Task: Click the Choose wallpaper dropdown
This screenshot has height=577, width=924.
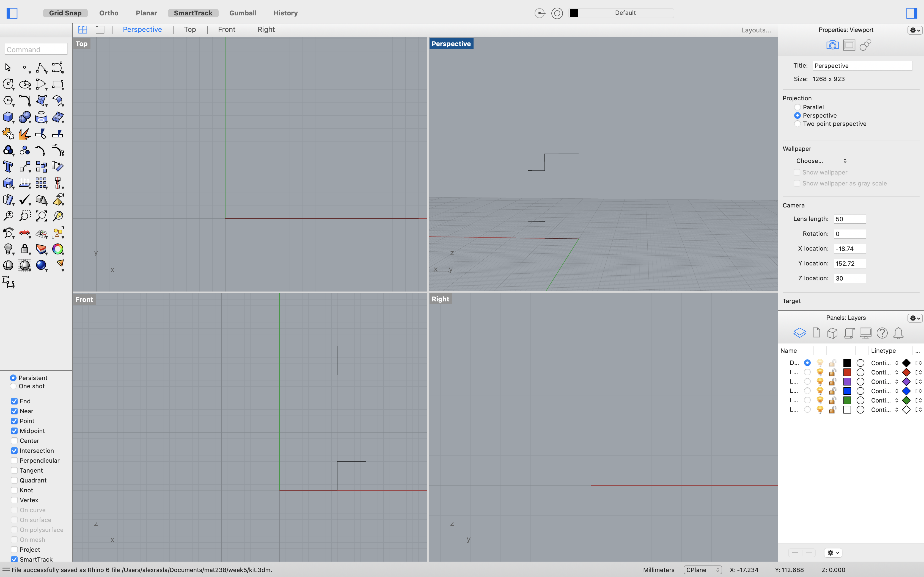Action: coord(821,160)
